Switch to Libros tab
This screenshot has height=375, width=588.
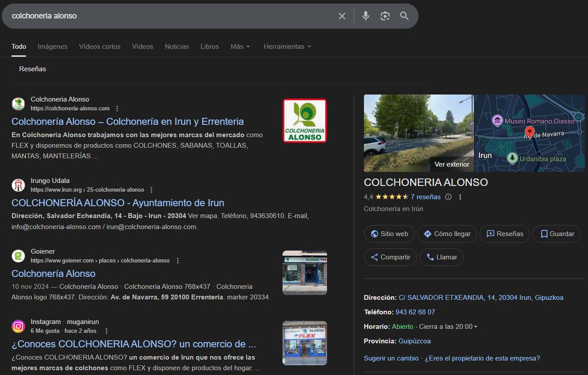[x=210, y=47]
